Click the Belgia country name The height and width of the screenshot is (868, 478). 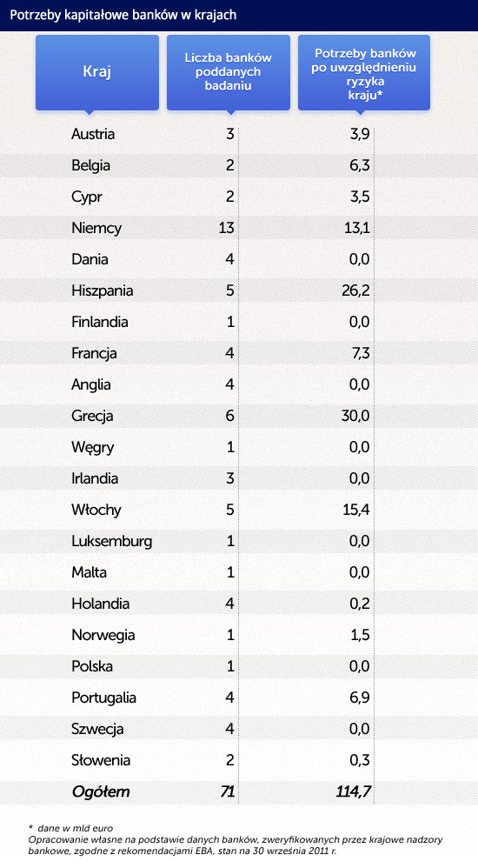click(90, 165)
